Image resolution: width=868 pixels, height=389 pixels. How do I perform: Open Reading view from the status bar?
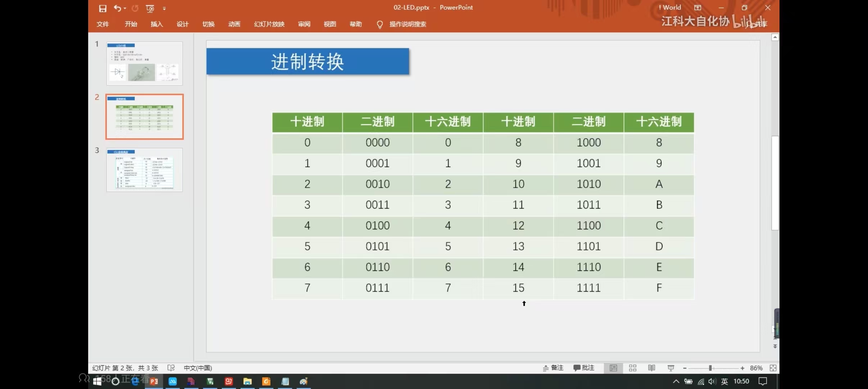click(x=651, y=368)
